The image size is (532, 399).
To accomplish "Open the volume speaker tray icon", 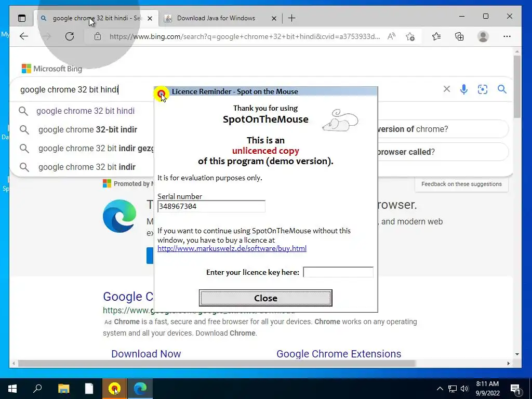I will pyautogui.click(x=464, y=389).
